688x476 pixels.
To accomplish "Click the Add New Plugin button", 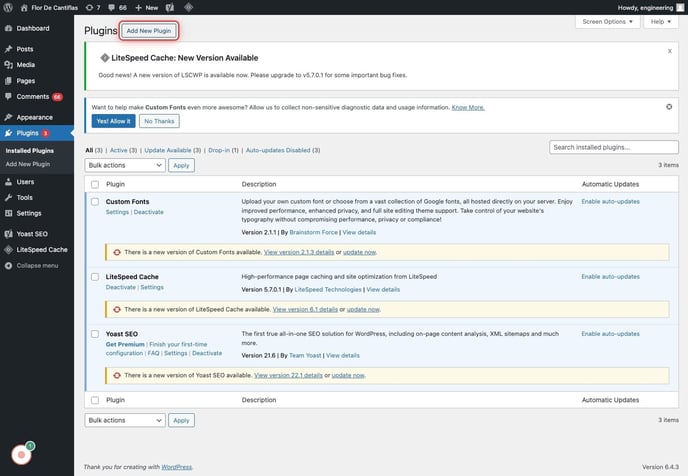I will pos(149,31).
